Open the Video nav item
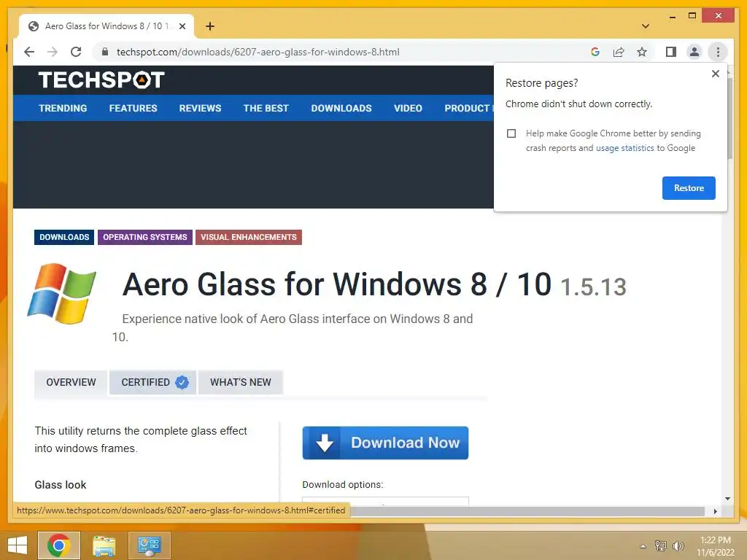The width and height of the screenshot is (747, 560). 408,108
